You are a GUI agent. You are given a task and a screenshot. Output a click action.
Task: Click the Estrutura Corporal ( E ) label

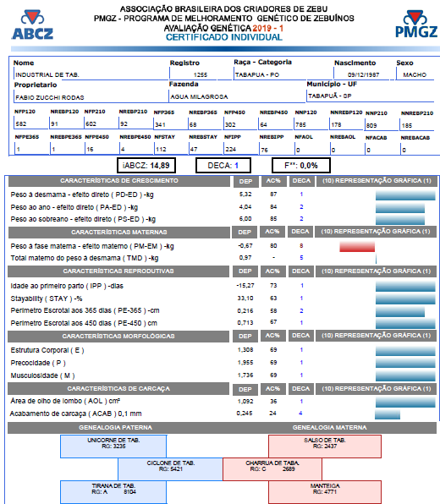(x=47, y=350)
